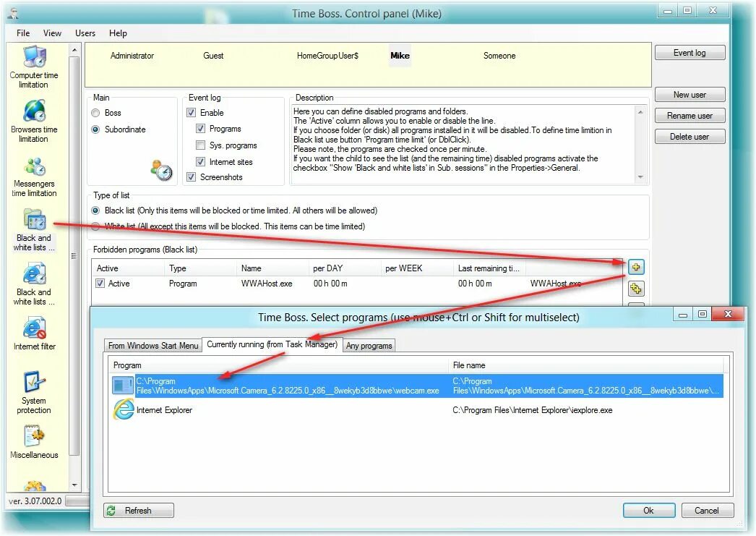Click the Description box scroll down arrow
This screenshot has width=756, height=536.
click(x=641, y=177)
